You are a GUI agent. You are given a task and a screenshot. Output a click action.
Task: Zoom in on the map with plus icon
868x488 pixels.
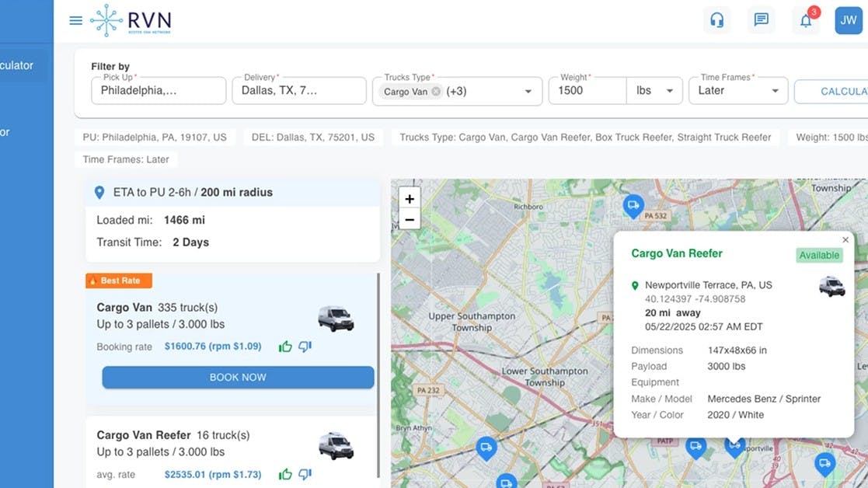tap(409, 198)
